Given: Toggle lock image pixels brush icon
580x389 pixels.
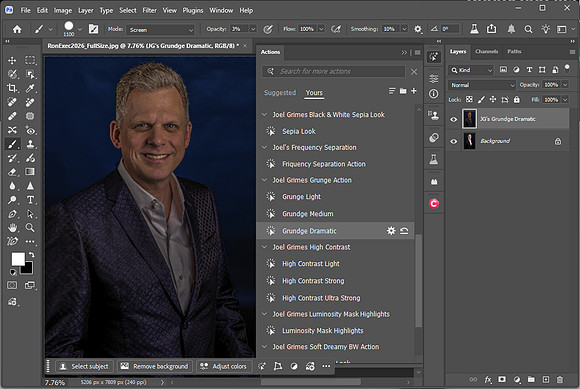Looking at the screenshot, I should pyautogui.click(x=481, y=99).
